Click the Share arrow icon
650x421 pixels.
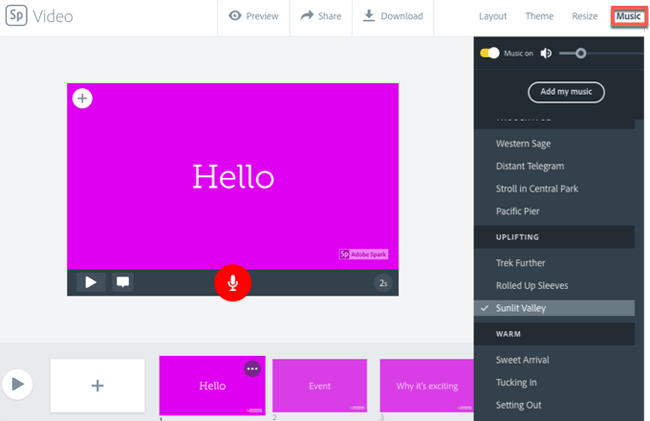[307, 16]
